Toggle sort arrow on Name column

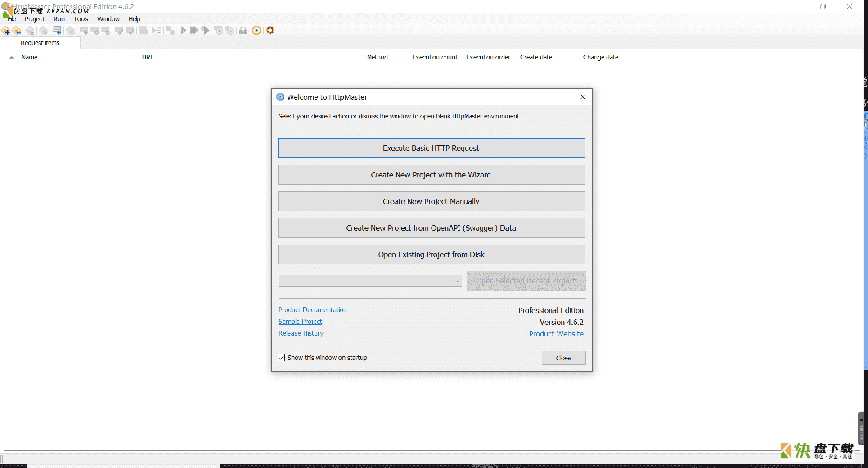pos(12,57)
